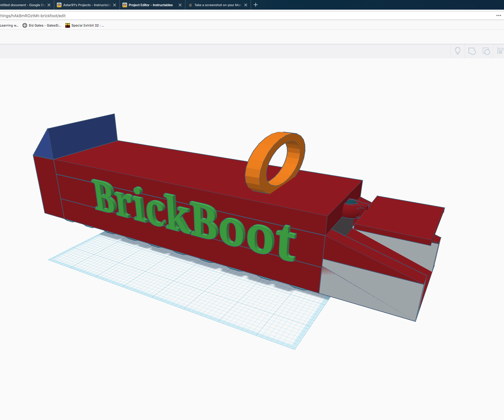Click the Instructables favicon on the Project Editor tab
This screenshot has height=420, width=504.
[125, 5]
